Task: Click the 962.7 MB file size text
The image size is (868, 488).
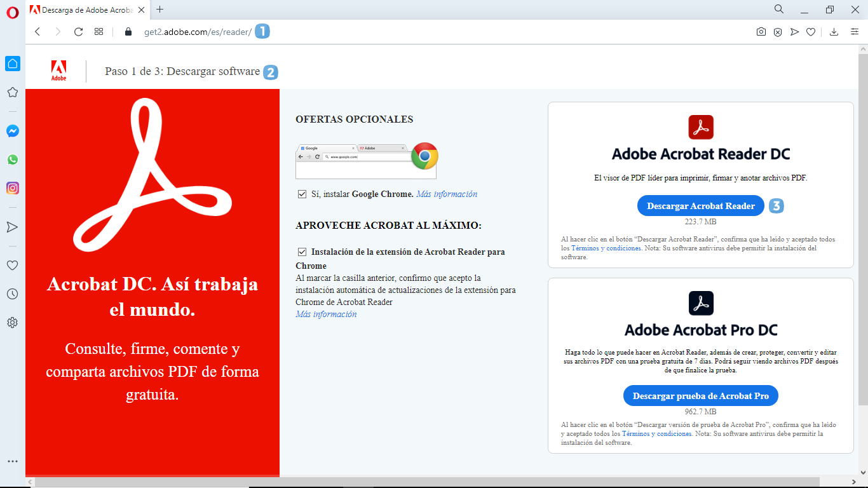Action: 701,412
